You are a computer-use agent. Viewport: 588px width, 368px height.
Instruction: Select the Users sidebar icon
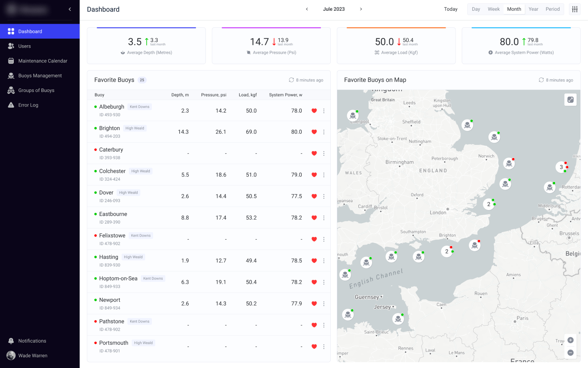tap(11, 46)
